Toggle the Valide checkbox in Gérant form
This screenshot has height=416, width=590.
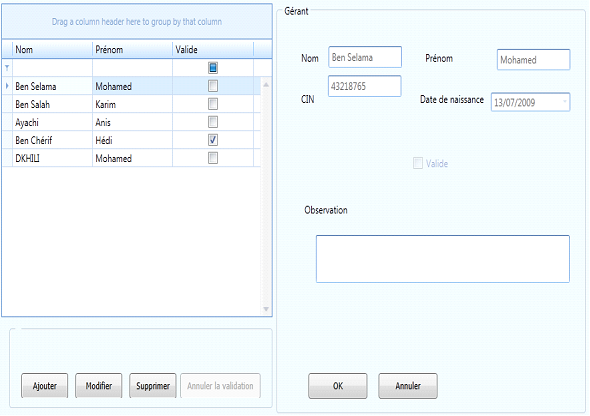pyautogui.click(x=418, y=163)
